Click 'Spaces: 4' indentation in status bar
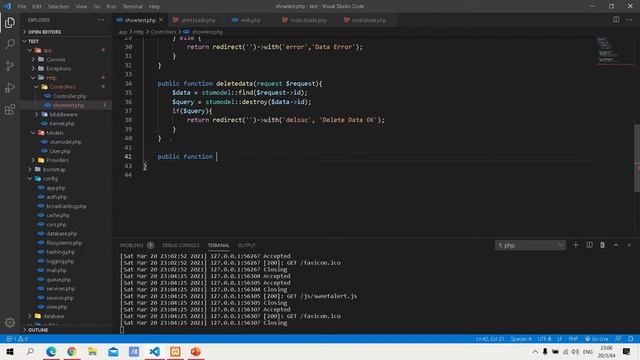The width and height of the screenshot is (640, 360). tap(521, 339)
